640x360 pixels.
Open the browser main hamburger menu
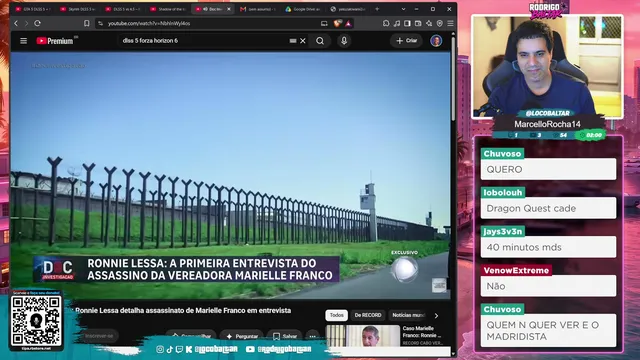coord(450,24)
